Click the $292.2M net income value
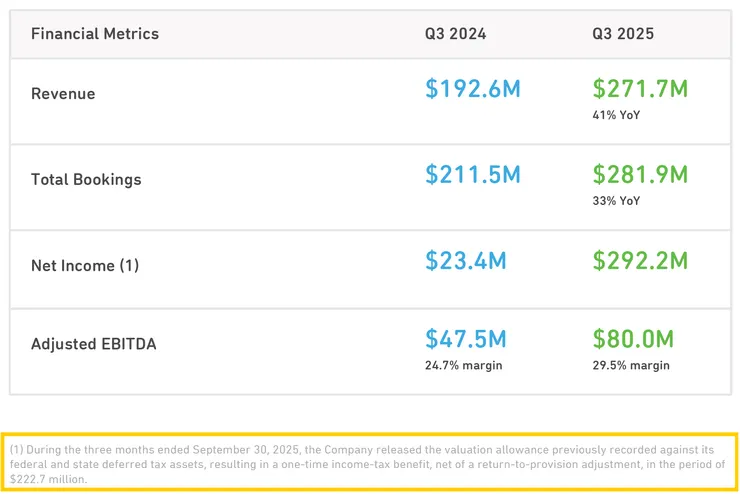The height and width of the screenshot is (494, 740). pos(640,261)
